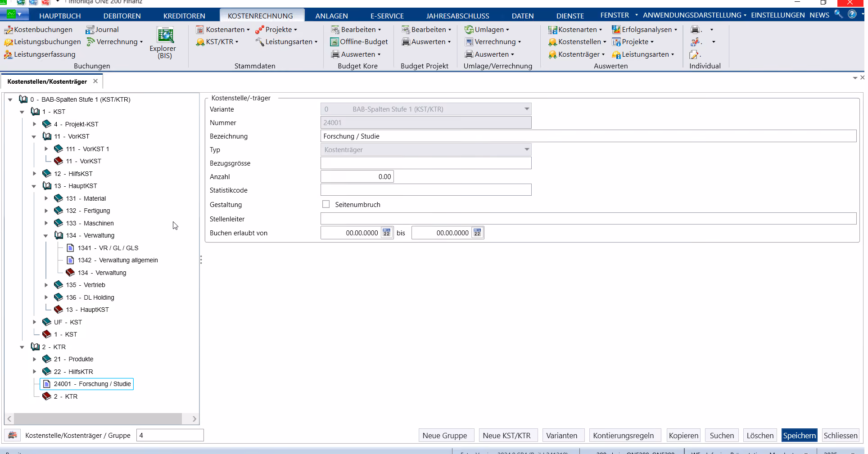Expand the 21 - Produkte node
The width and height of the screenshot is (868, 454).
coord(34,359)
